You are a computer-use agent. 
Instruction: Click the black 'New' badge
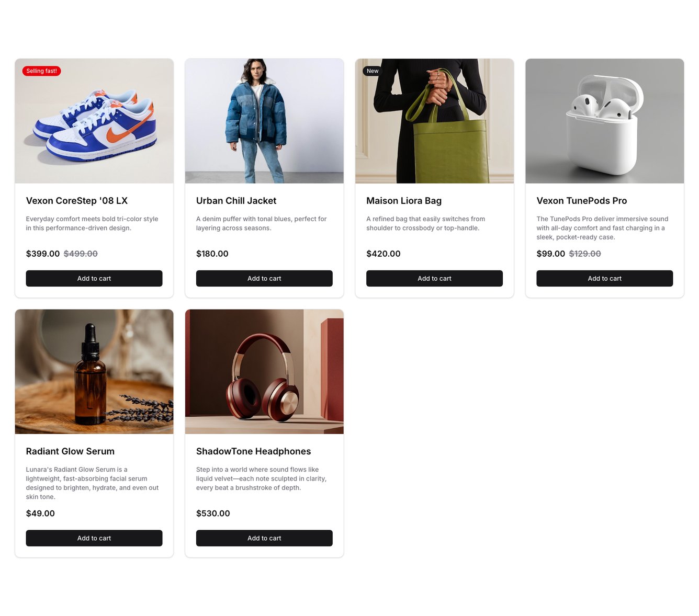(x=373, y=71)
